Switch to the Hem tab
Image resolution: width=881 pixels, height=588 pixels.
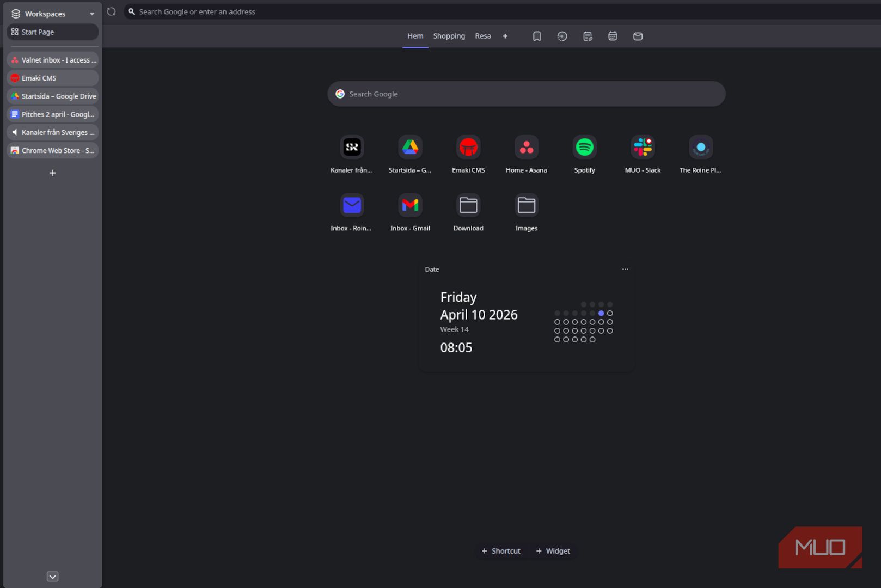415,36
